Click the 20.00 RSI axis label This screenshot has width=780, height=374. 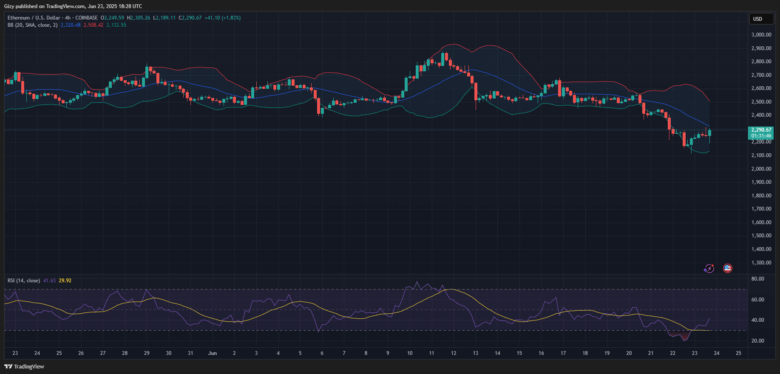(758, 341)
